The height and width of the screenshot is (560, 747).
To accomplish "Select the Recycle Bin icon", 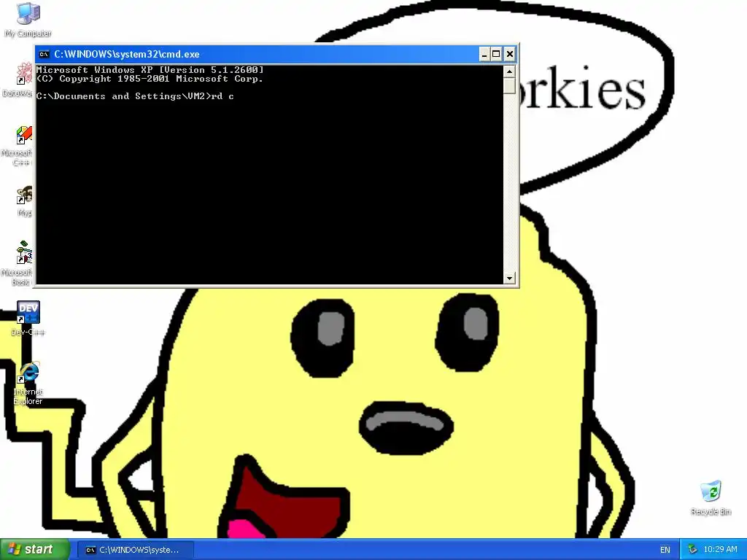I will point(711,498).
